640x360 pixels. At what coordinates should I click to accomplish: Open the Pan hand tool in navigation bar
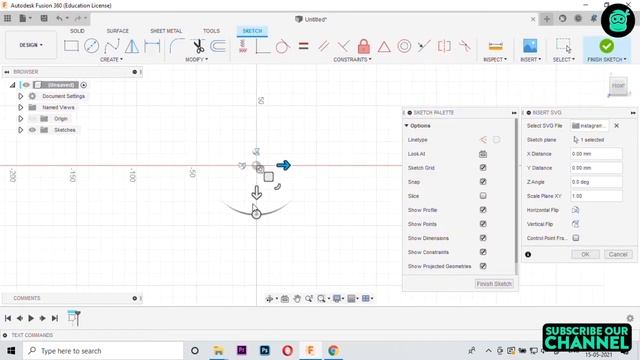pyautogui.click(x=297, y=299)
